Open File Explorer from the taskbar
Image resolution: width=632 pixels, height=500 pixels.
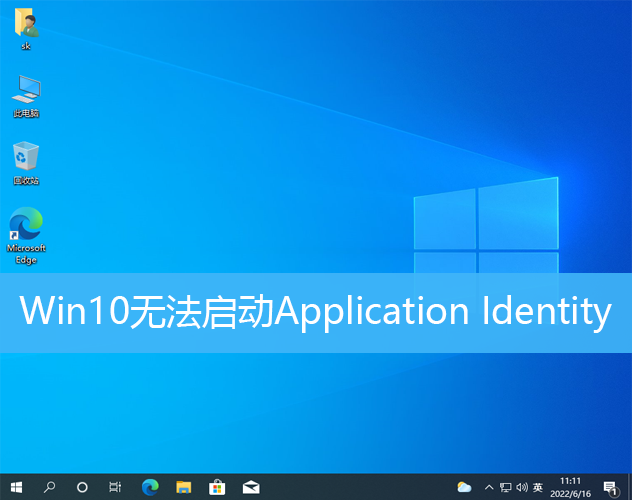coord(183,487)
